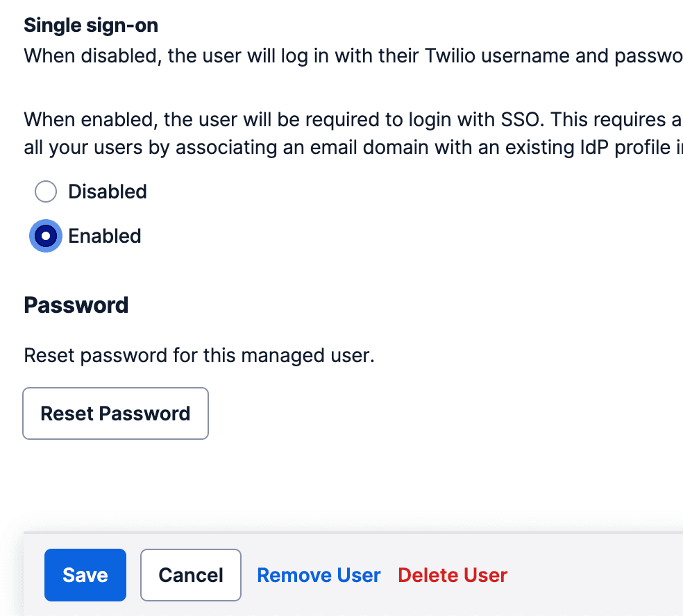Click the Disabled option label
The height and width of the screenshot is (616, 683).
click(107, 191)
